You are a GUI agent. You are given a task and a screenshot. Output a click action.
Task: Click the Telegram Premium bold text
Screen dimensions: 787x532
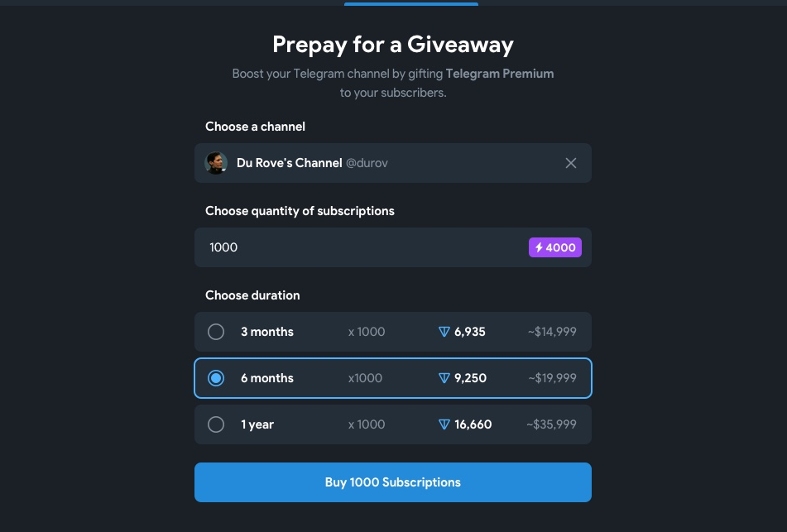(x=500, y=74)
